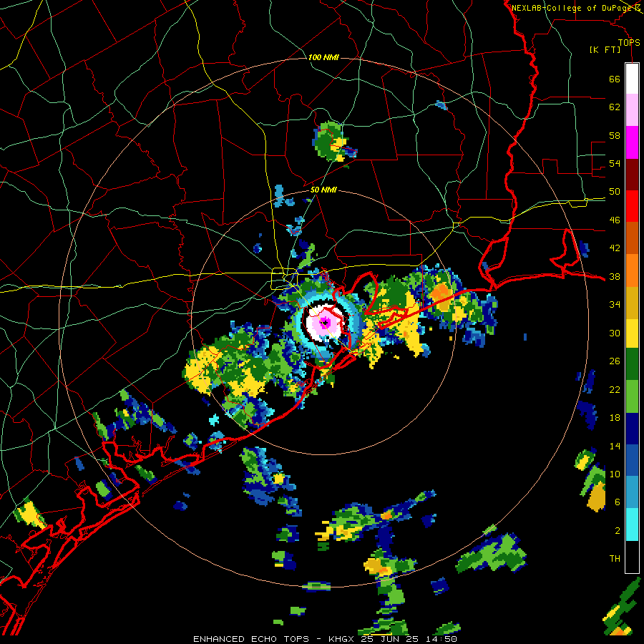Click the legend value 34

(x=615, y=304)
